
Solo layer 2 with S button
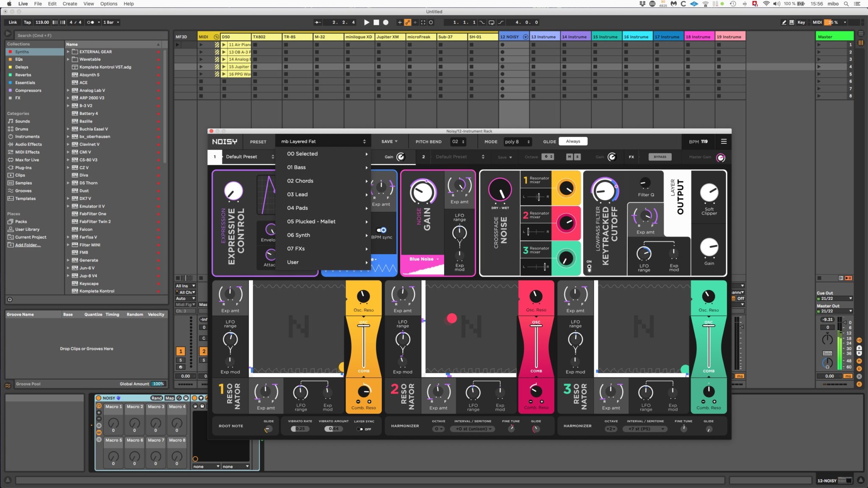pyautogui.click(x=577, y=157)
